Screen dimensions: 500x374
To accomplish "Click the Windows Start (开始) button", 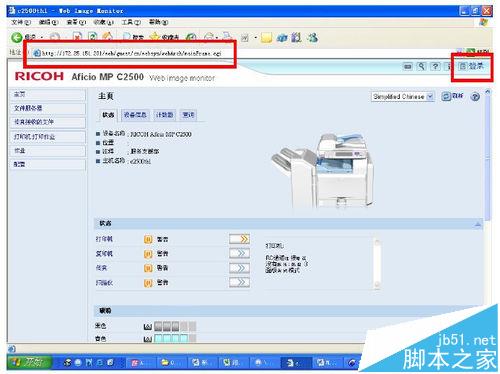I will [29, 362].
